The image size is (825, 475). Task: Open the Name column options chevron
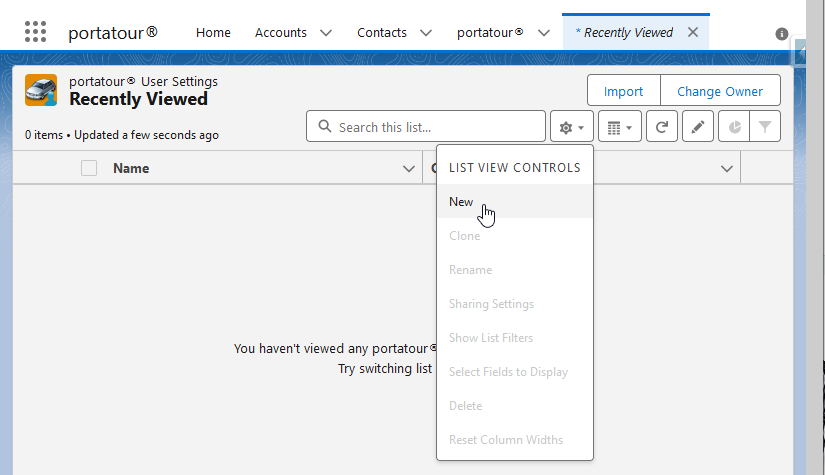coord(409,169)
